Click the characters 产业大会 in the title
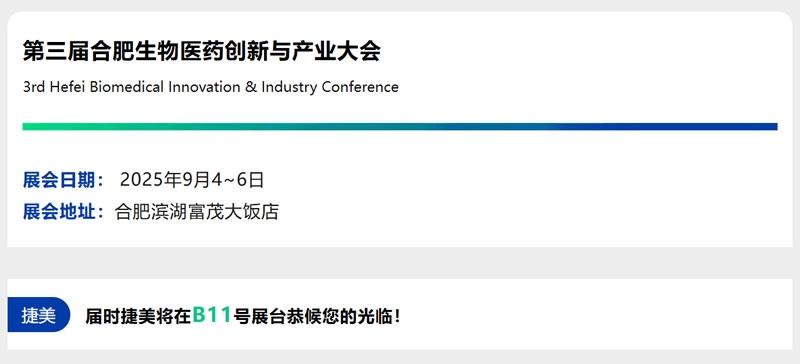 [336, 52]
